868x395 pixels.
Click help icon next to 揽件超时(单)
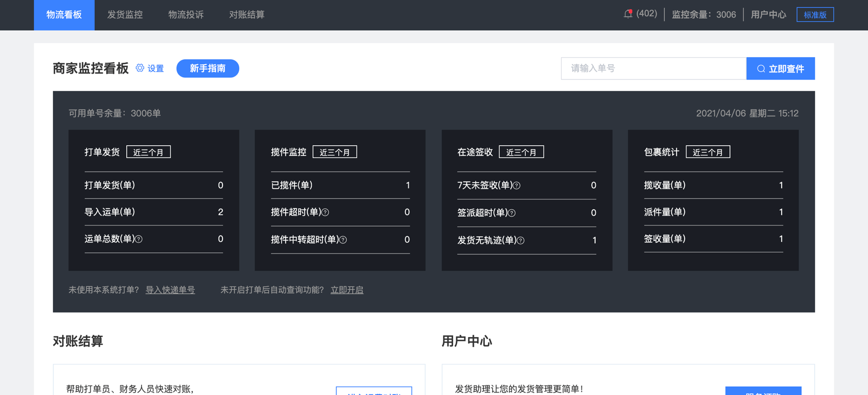click(325, 212)
